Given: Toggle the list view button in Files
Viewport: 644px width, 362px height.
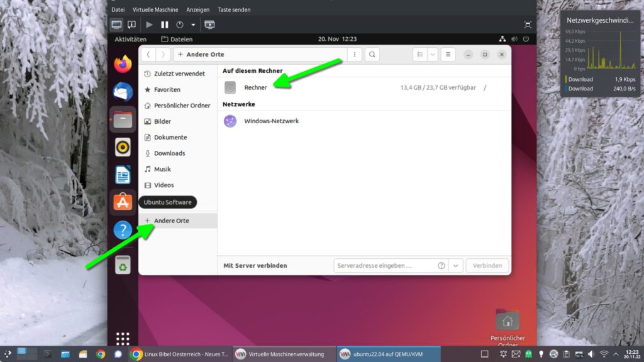Looking at the screenshot, I should pyautogui.click(x=419, y=55).
